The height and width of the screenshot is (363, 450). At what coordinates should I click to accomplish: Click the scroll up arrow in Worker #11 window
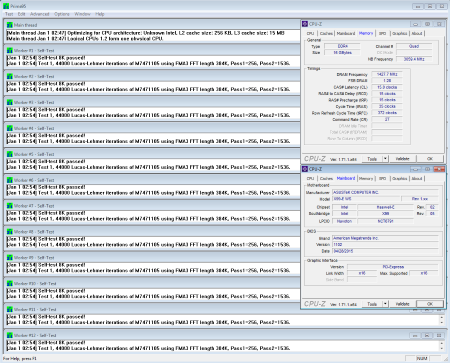coord(442,317)
